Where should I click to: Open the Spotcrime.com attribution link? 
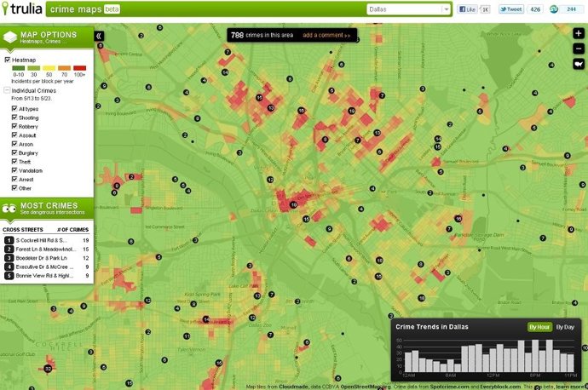pos(449,387)
